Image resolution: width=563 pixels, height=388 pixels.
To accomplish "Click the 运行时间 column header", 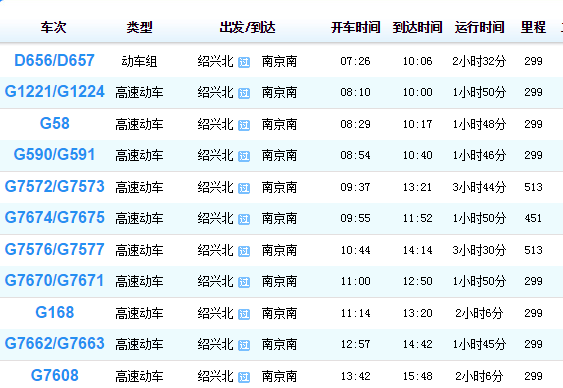I will (480, 27).
